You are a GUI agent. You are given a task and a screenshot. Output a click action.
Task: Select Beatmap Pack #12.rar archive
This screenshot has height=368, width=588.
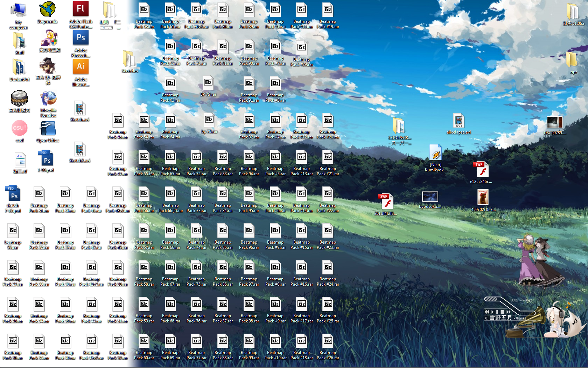(x=302, y=126)
